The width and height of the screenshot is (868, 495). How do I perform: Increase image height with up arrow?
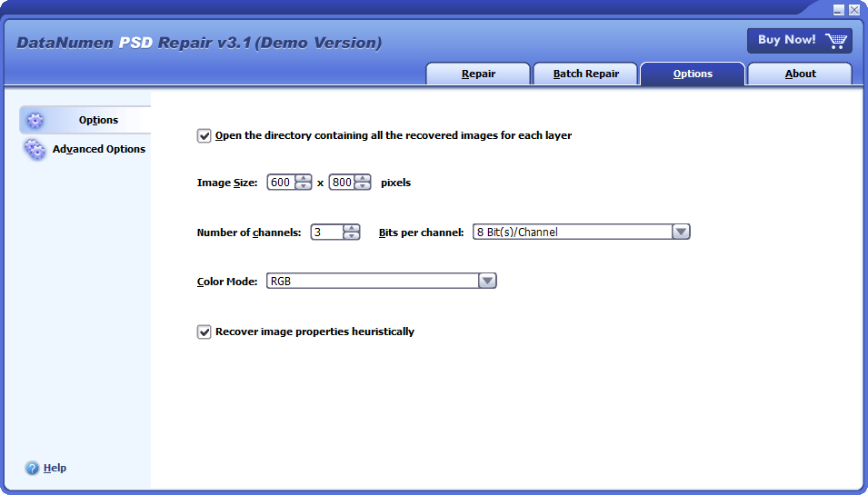click(x=363, y=178)
